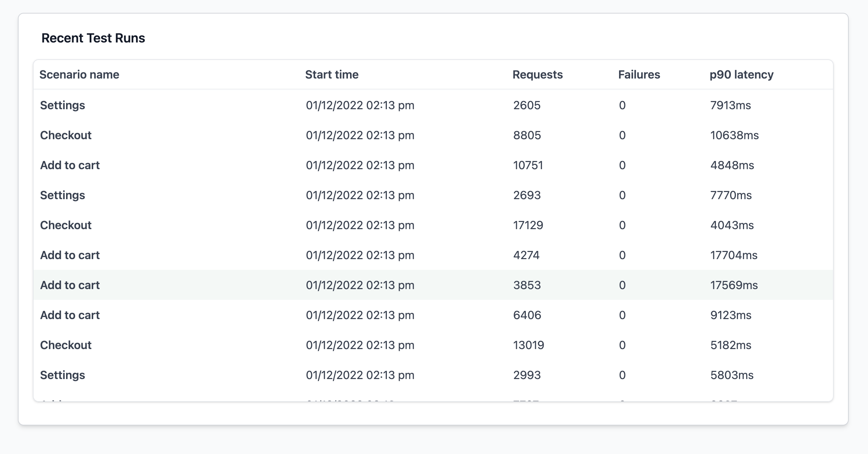
Task: Click the 4043ms latency value
Action: [732, 225]
